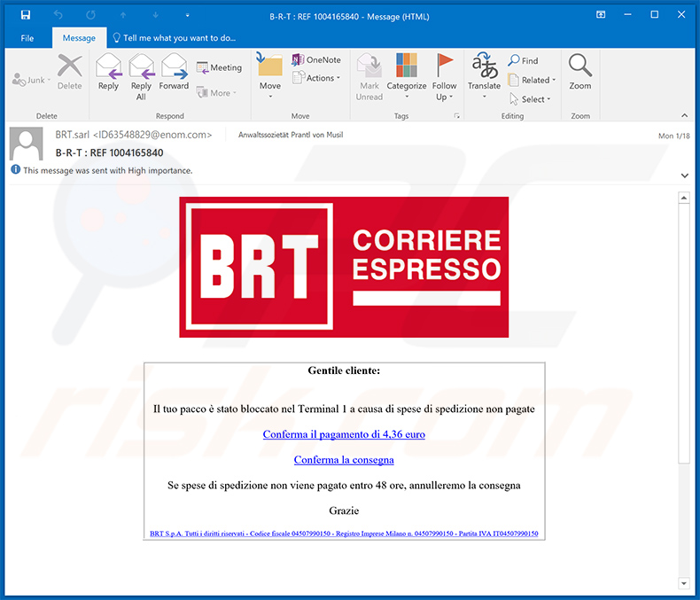Open the Conferma la consegna link
Screen dimensions: 700x600
coord(344,460)
